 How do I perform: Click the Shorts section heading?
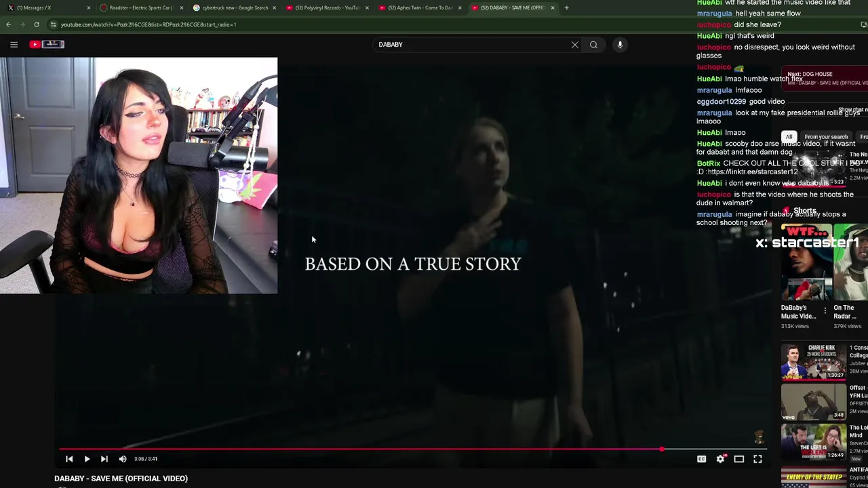pyautogui.click(x=804, y=211)
